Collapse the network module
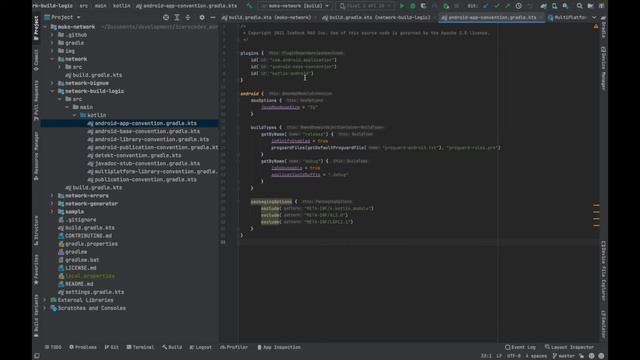Viewport: 640px width, 360px height. 52,59
